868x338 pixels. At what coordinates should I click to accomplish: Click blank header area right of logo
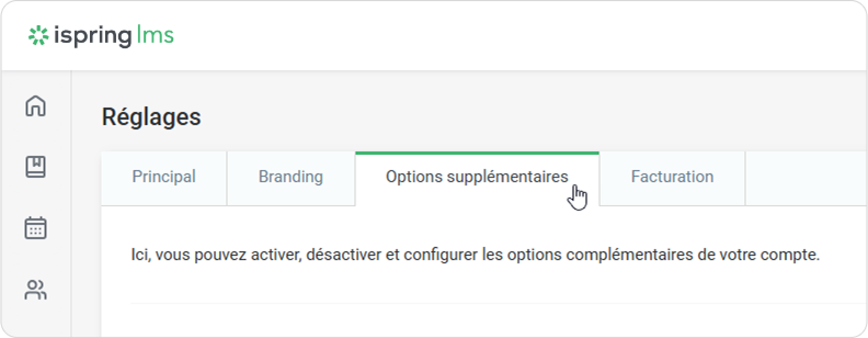point(493,36)
